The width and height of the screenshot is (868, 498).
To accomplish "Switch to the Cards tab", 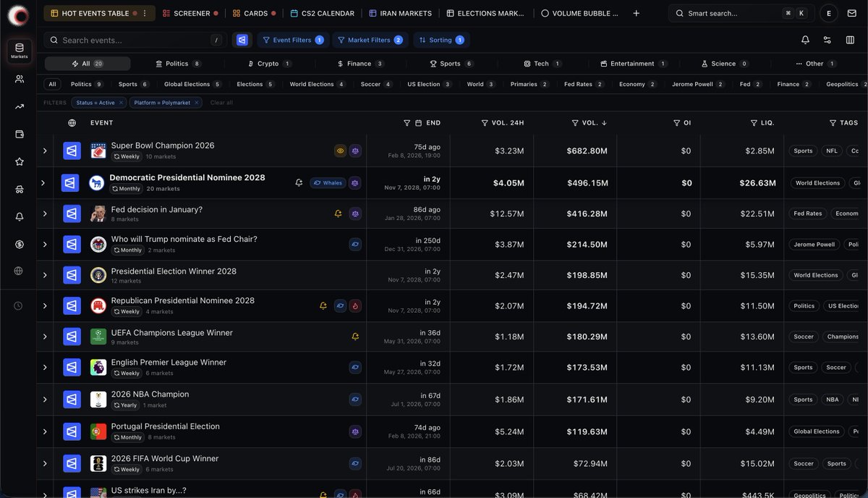I will (x=255, y=13).
